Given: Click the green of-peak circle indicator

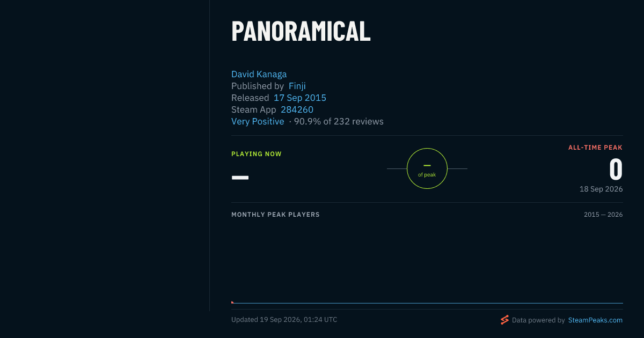Looking at the screenshot, I should (x=427, y=168).
